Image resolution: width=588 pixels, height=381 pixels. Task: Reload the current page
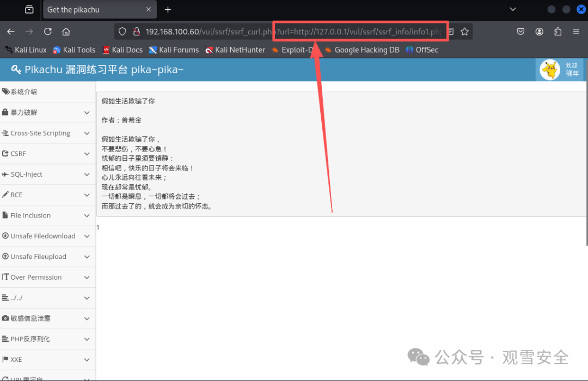(47, 32)
